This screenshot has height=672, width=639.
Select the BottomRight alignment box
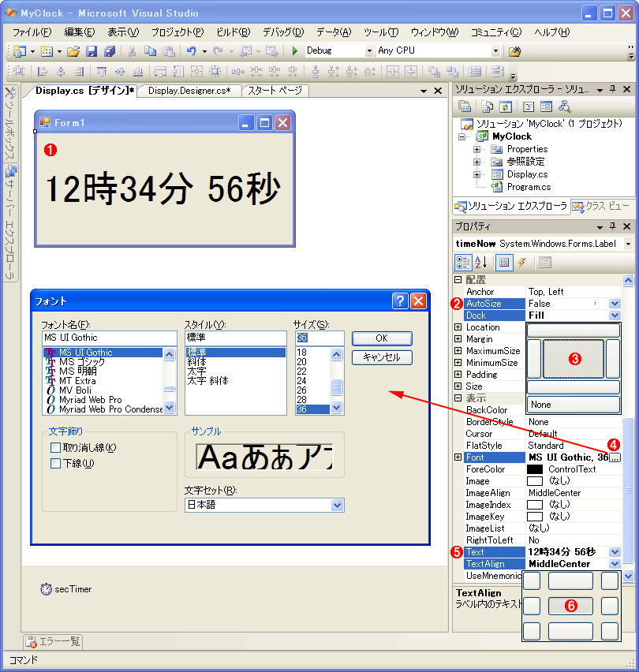[x=610, y=631]
